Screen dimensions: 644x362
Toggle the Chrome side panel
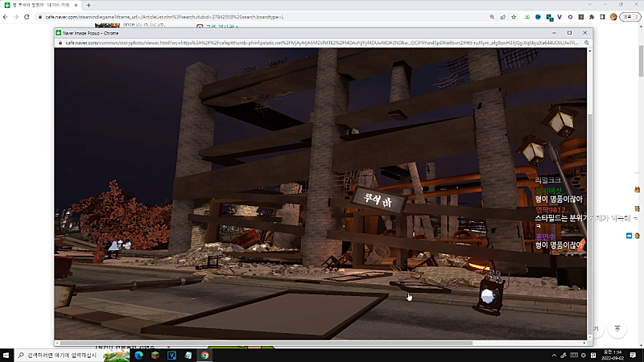tap(602, 17)
